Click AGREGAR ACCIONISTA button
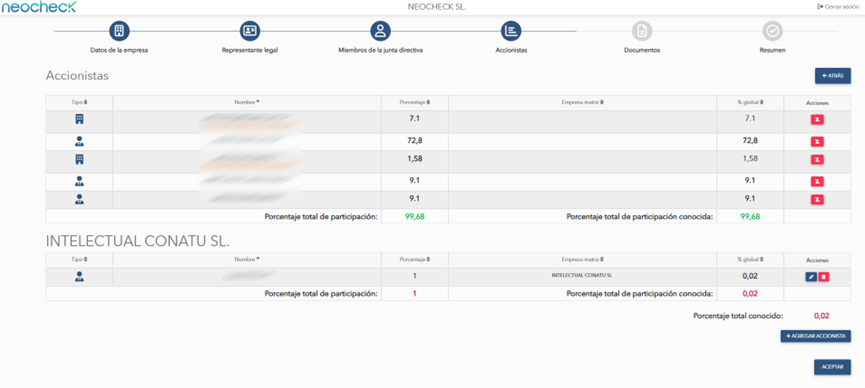The height and width of the screenshot is (388, 865). [x=815, y=336]
